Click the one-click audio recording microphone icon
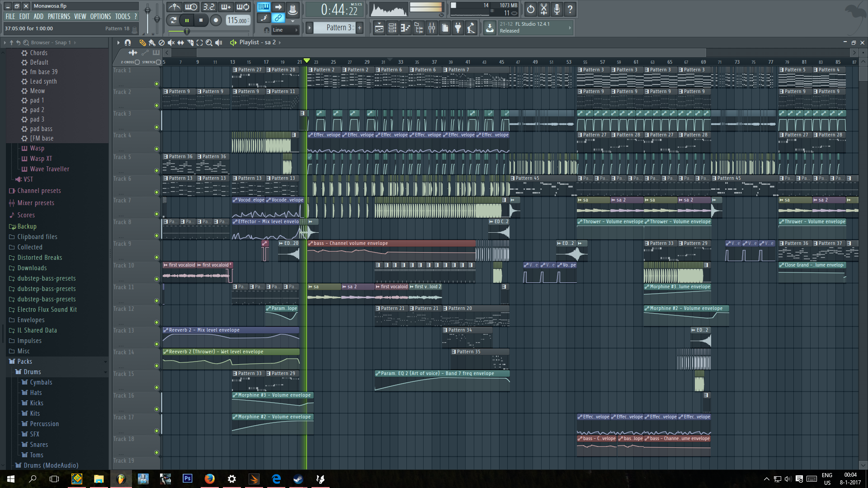 [x=557, y=9]
